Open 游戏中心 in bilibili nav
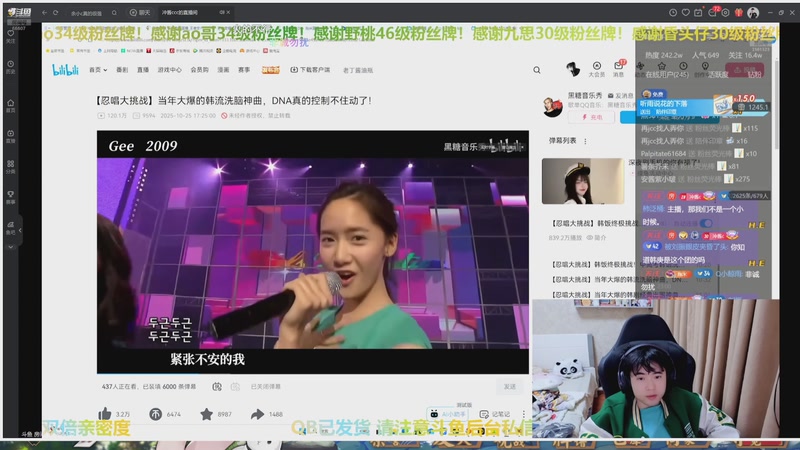The image size is (800, 450). 169,70
